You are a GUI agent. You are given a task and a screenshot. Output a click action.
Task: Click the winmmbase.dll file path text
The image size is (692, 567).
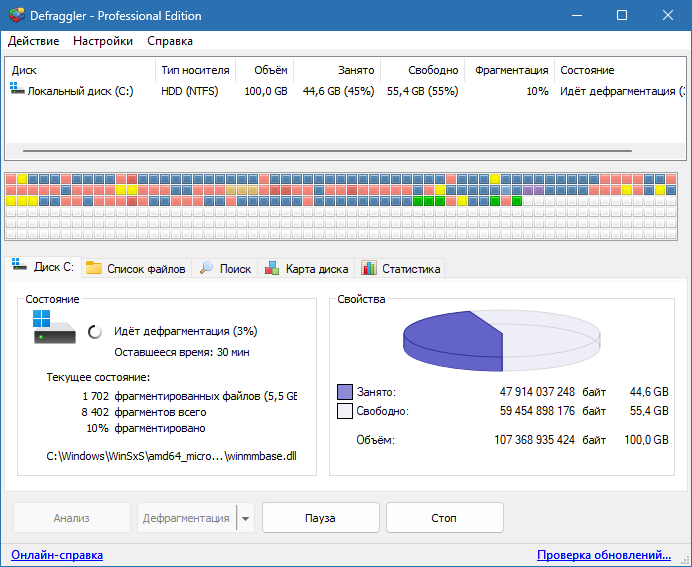tap(172, 456)
